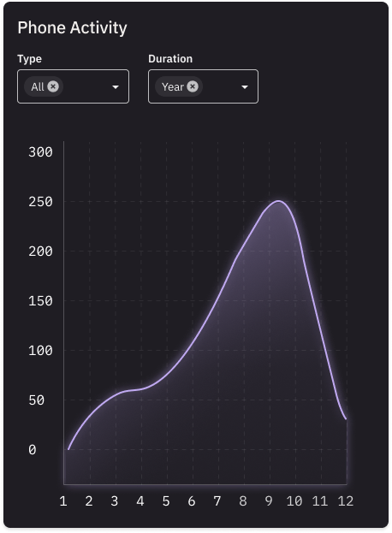The image size is (392, 533).
Task: Click the Phone Activity heading
Action: 73,27
